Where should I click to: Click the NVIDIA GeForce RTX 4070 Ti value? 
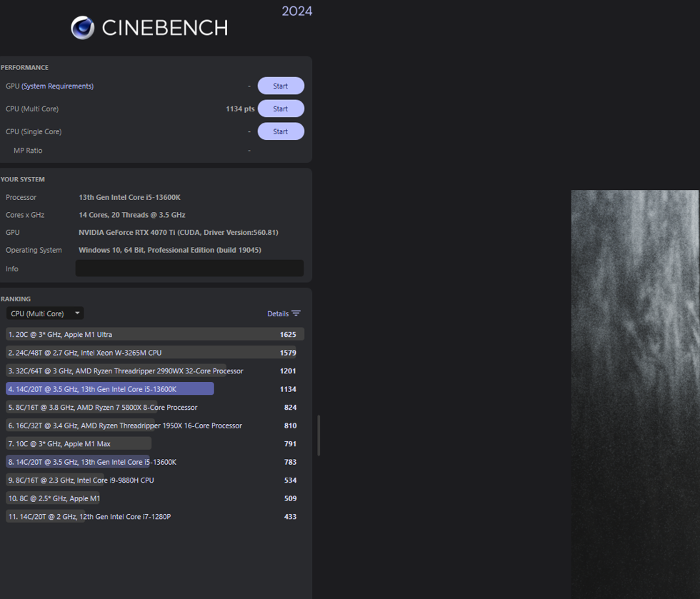coord(178,233)
